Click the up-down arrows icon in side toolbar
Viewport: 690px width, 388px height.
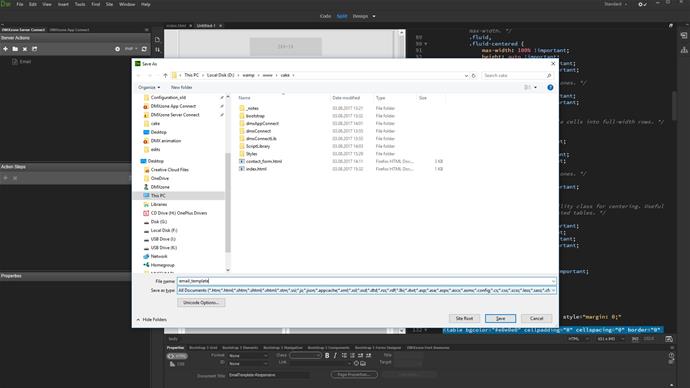pyautogui.click(x=157, y=50)
